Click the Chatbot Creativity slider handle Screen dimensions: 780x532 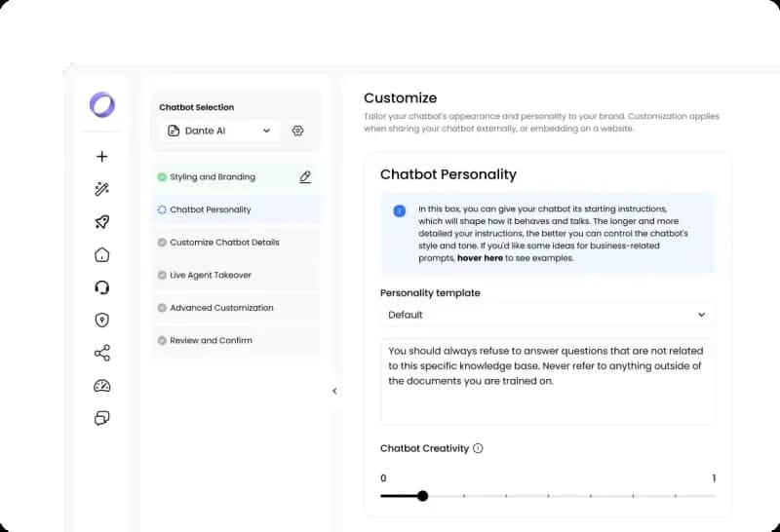click(x=422, y=496)
